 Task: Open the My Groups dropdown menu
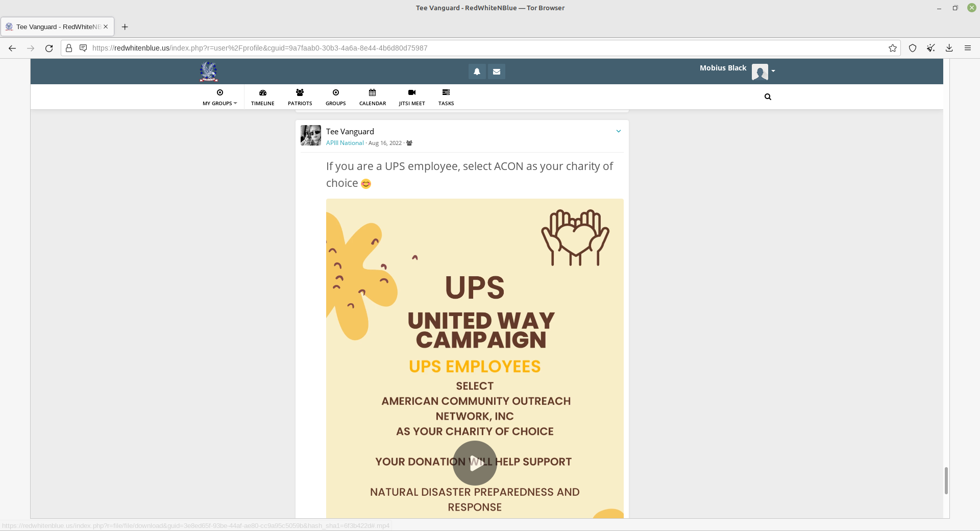click(x=220, y=97)
